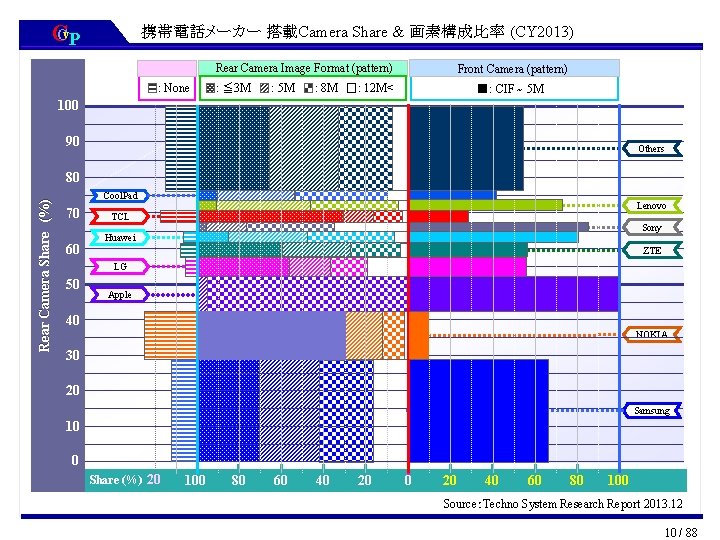This screenshot has width=720, height=540.
Task: Click the Huawei cyan front camera bar
Action: (493, 237)
